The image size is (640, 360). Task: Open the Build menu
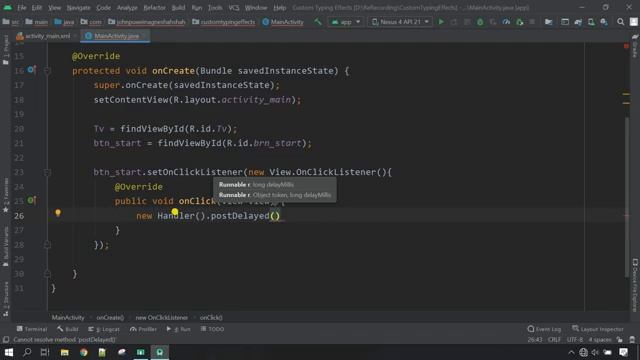pyautogui.click(x=178, y=7)
